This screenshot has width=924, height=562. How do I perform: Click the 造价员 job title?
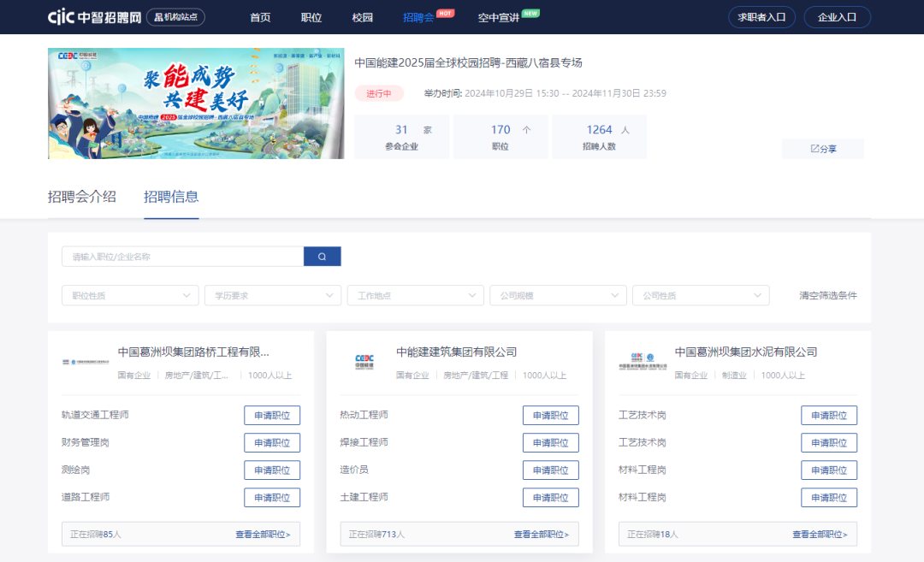click(x=354, y=470)
